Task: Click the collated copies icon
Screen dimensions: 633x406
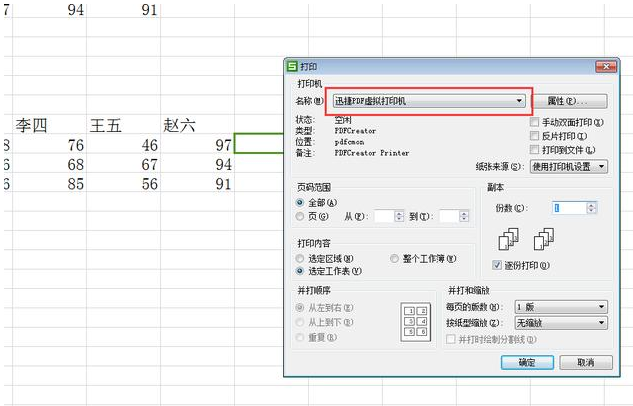Action: (508, 239)
